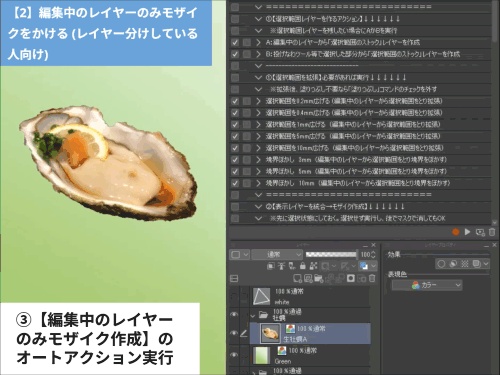Open the expression color カラー dropdown
The width and height of the screenshot is (500, 375).
[427, 285]
